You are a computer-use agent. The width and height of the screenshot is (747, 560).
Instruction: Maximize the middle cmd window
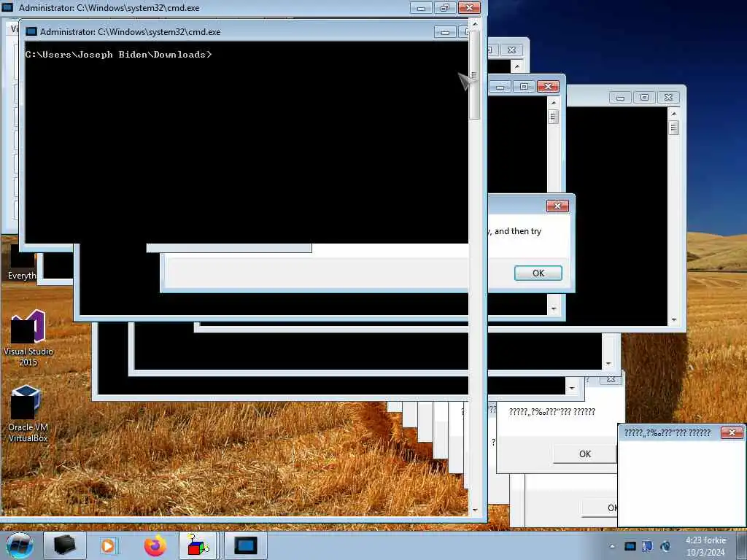pyautogui.click(x=524, y=86)
